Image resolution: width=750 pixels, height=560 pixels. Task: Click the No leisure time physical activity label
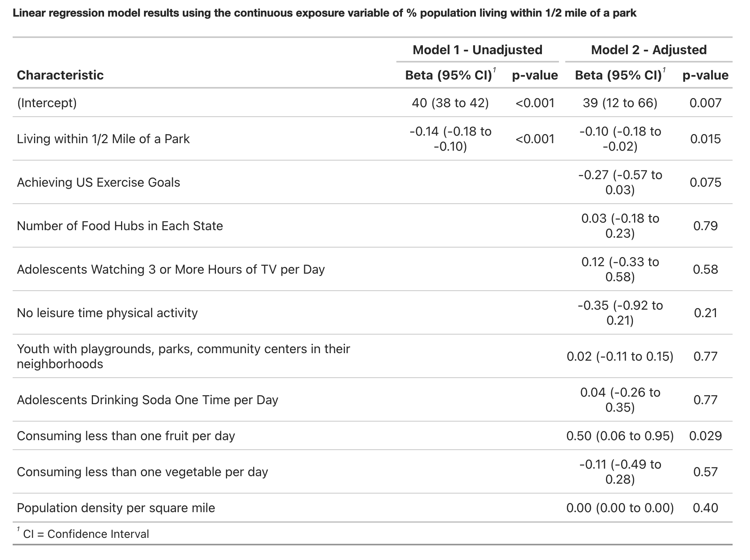tap(107, 313)
